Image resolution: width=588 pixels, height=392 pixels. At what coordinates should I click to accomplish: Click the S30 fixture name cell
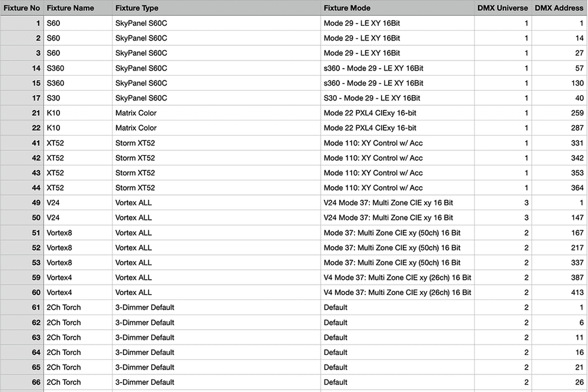[x=78, y=98]
